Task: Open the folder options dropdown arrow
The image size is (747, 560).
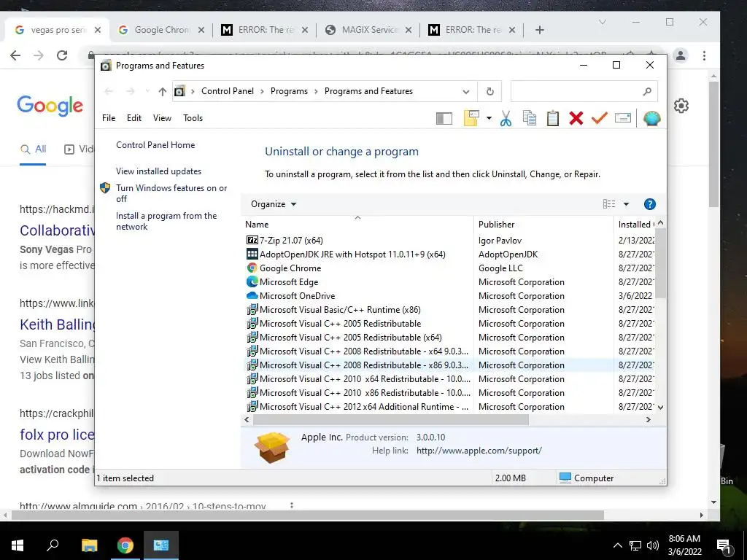Action: point(489,118)
